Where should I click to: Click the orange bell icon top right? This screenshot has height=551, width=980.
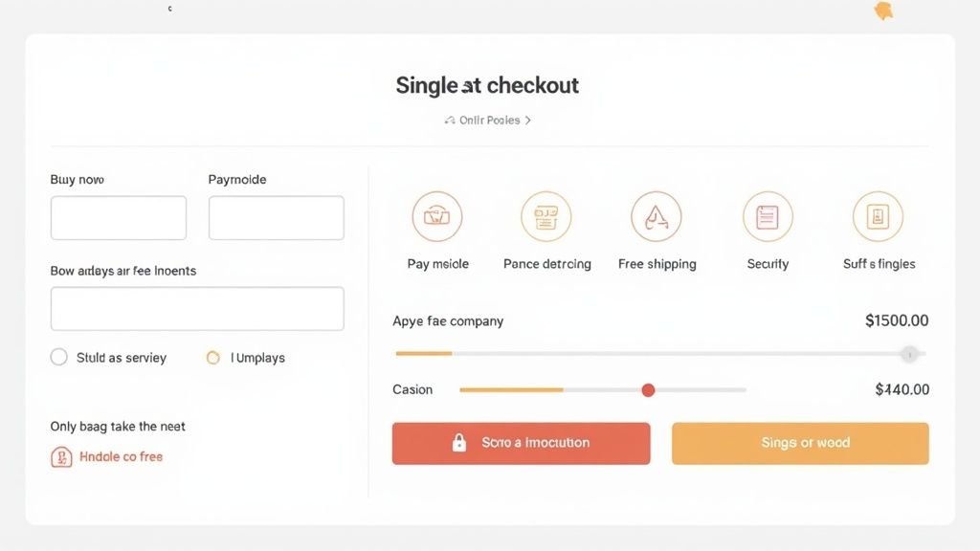881,11
